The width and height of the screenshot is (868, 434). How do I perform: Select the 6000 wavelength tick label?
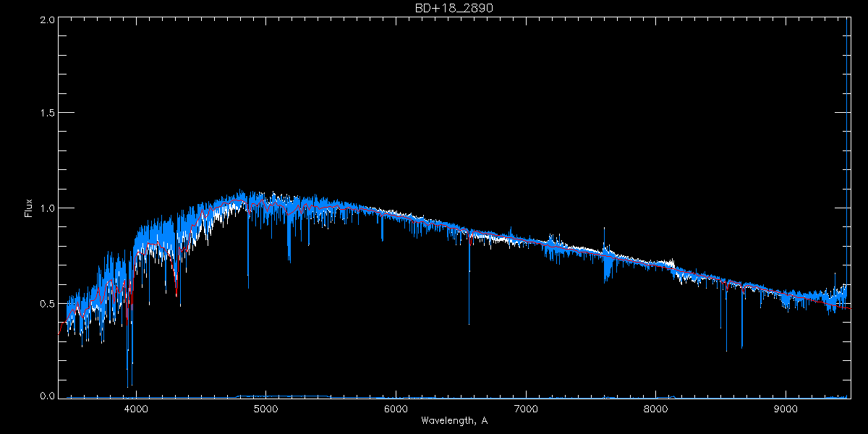tap(396, 409)
